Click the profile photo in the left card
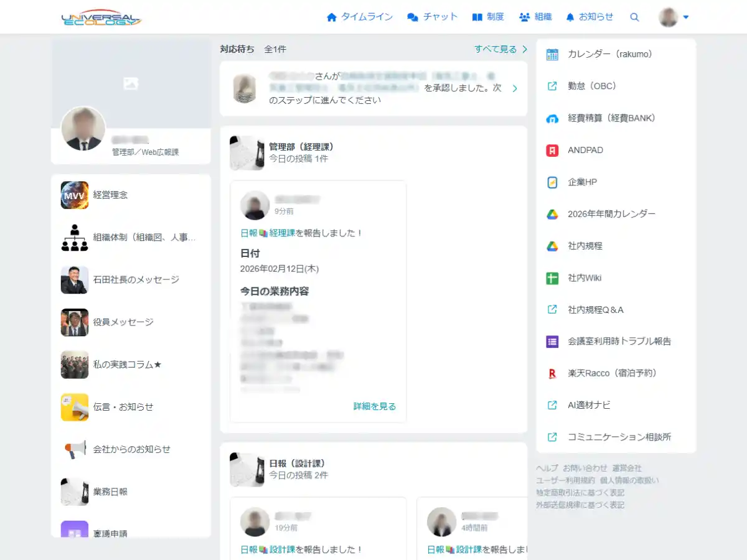 [x=83, y=128]
